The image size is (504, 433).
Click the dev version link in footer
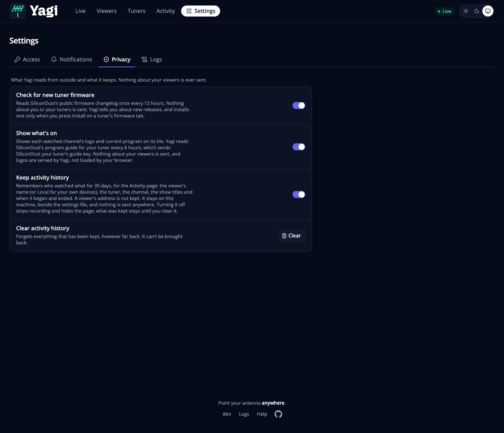pos(227,414)
